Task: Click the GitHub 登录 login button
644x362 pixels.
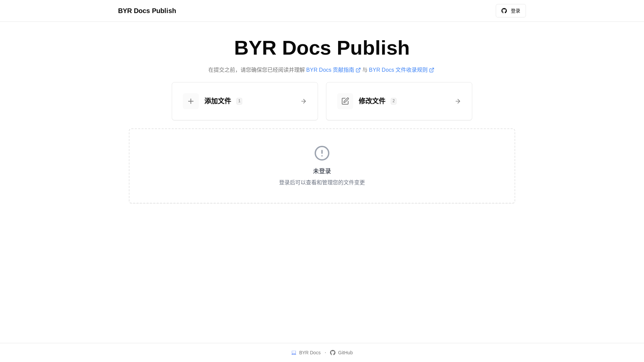Action: coord(511,11)
